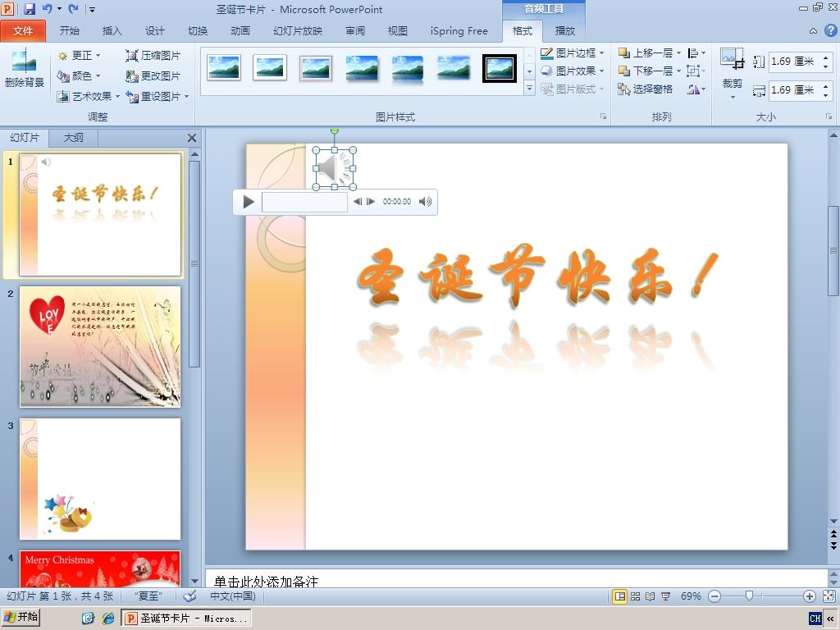Switch to the Playback (播放) tab
The image size is (840, 630).
point(564,31)
